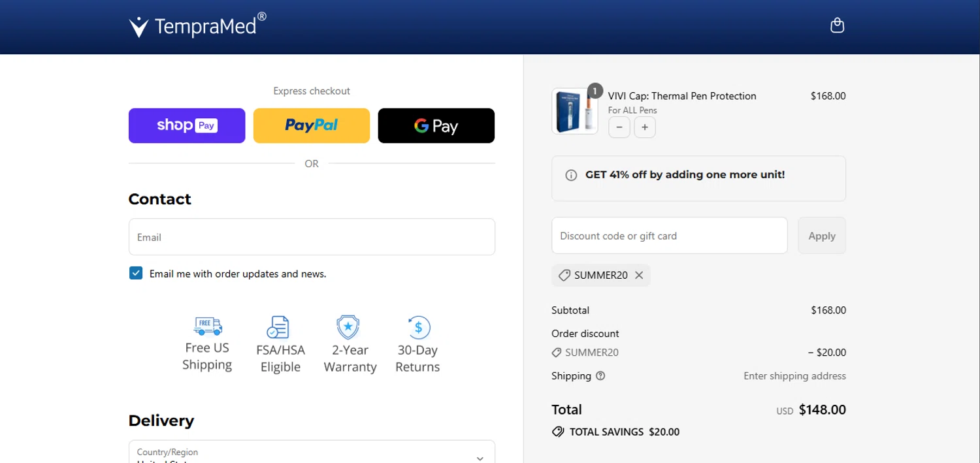Image resolution: width=980 pixels, height=463 pixels.
Task: Click the quantity badge on product image
Action: tap(595, 91)
